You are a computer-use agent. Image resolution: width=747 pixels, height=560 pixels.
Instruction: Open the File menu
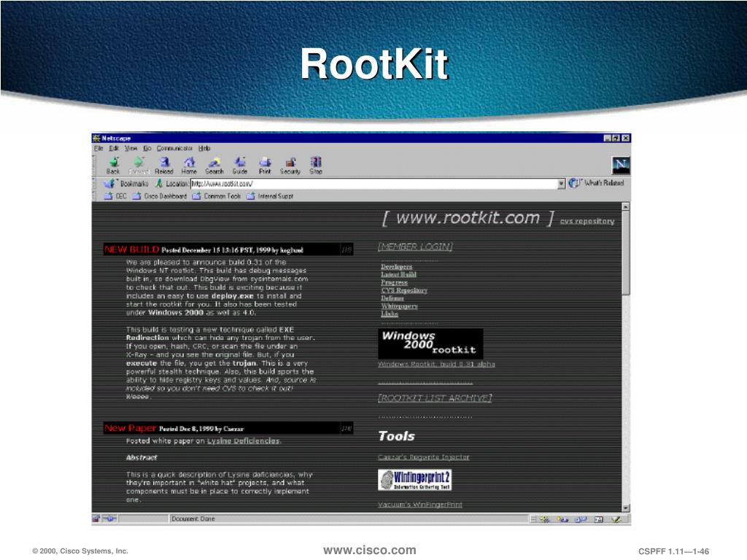coord(98,149)
